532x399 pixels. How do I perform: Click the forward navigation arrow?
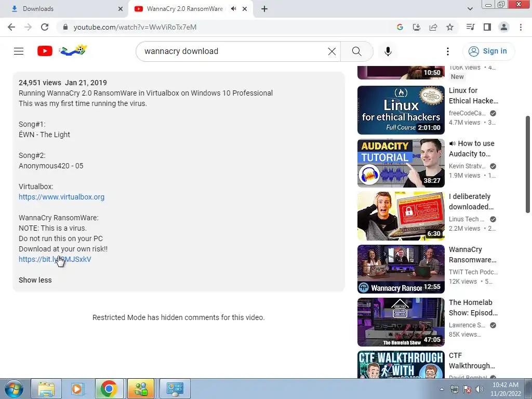[x=28, y=27]
